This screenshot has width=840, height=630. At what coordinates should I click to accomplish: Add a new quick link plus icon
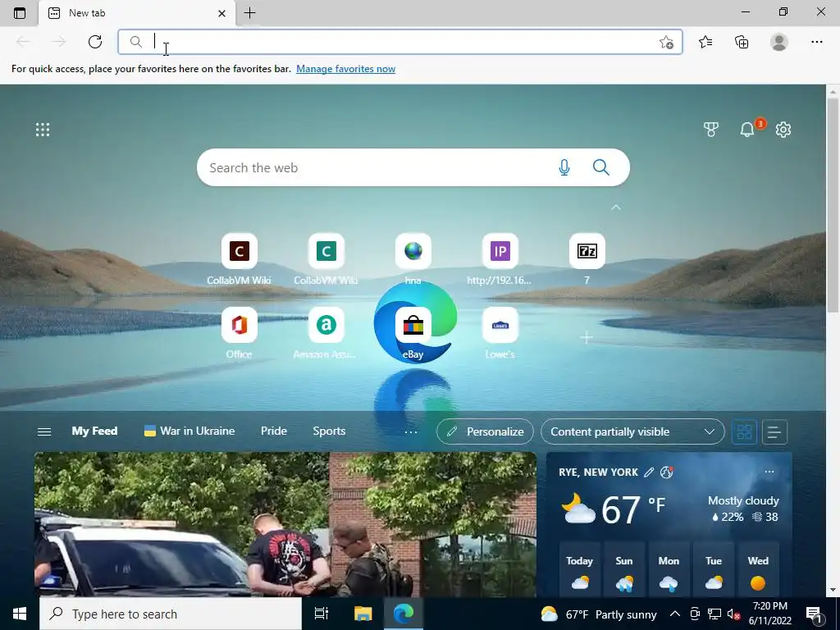(x=587, y=337)
